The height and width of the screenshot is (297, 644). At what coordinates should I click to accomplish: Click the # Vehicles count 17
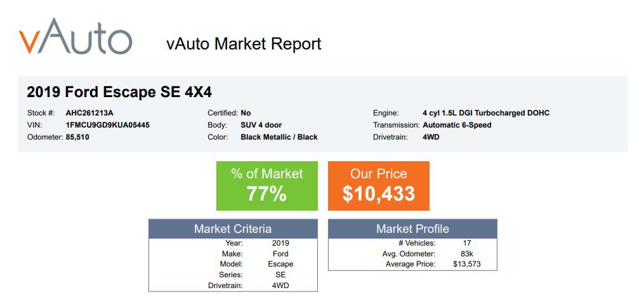[x=467, y=243]
